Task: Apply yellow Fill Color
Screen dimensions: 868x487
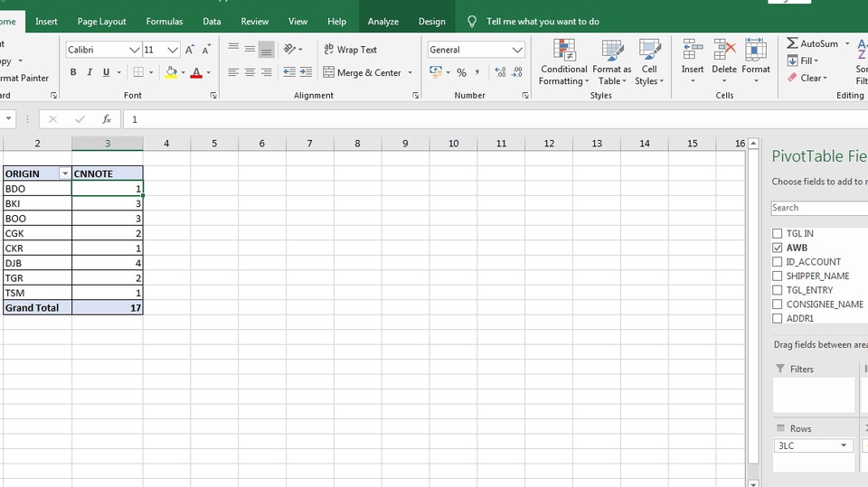Action: click(171, 72)
